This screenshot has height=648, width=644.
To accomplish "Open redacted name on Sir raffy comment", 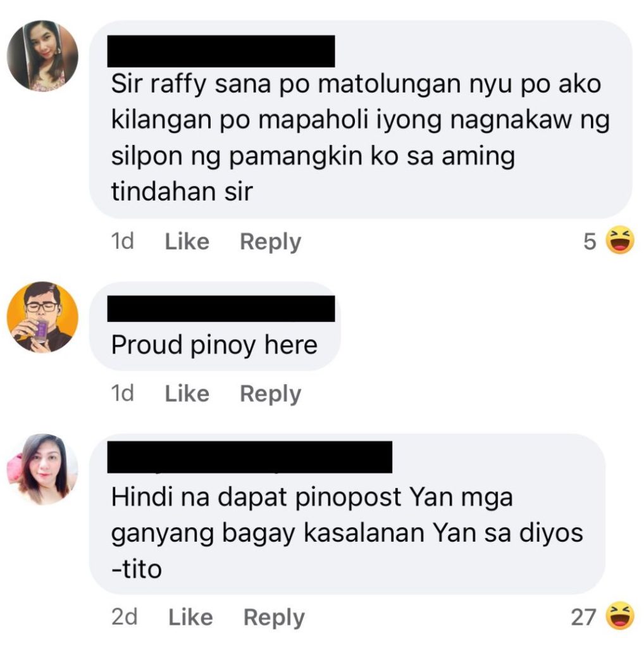I will click(x=221, y=51).
